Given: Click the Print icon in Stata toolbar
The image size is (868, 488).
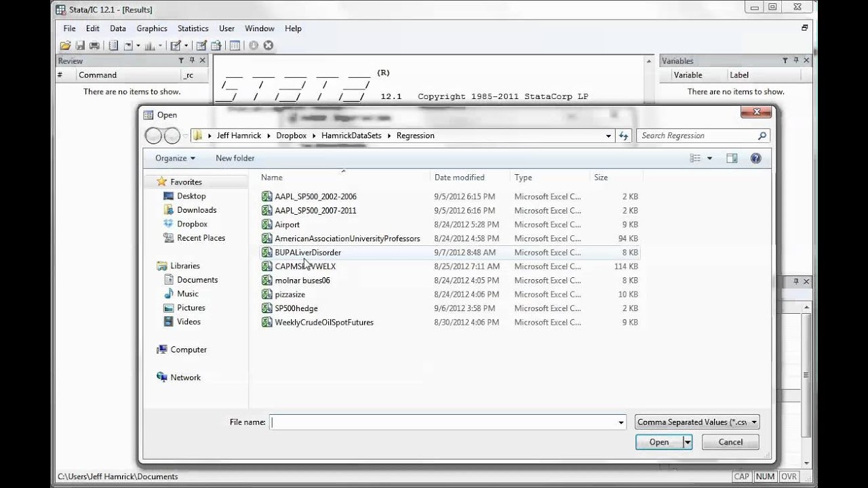Looking at the screenshot, I should coord(94,45).
